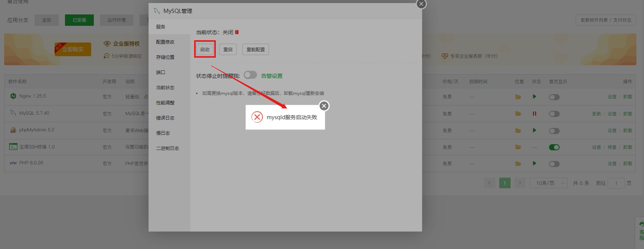Click the PHP green running status icon
The image size is (644, 249).
[x=535, y=163]
